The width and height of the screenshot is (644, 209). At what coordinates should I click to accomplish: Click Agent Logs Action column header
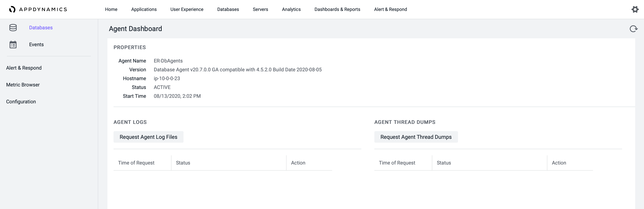309,163
